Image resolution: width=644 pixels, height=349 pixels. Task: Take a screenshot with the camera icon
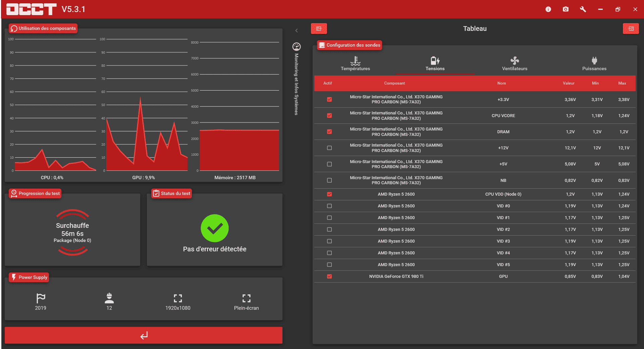[566, 9]
